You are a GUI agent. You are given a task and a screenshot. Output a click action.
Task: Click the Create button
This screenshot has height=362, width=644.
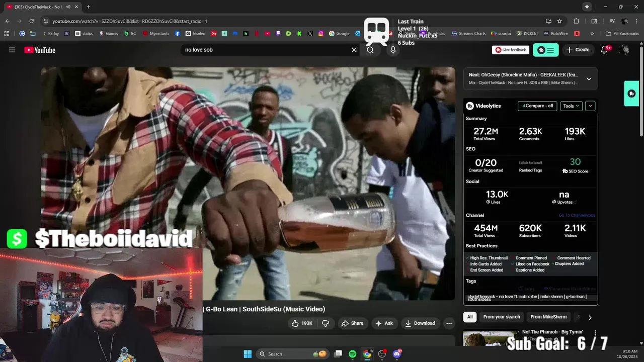[x=578, y=50]
